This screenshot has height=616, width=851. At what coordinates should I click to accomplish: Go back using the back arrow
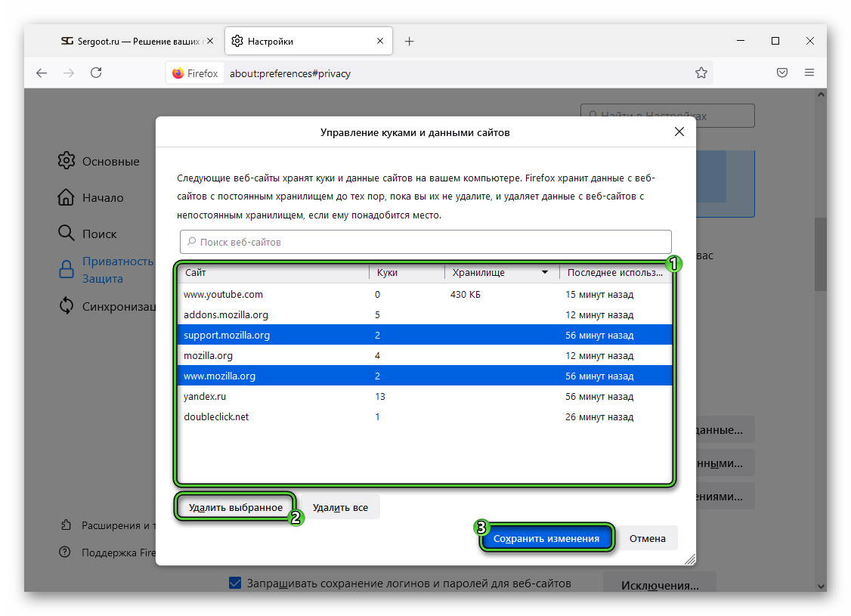click(x=42, y=73)
